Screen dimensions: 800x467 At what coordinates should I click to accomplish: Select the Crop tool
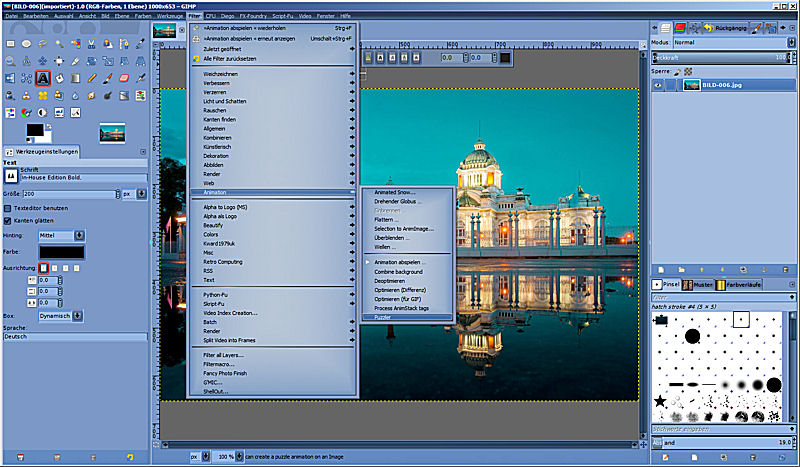(76, 61)
